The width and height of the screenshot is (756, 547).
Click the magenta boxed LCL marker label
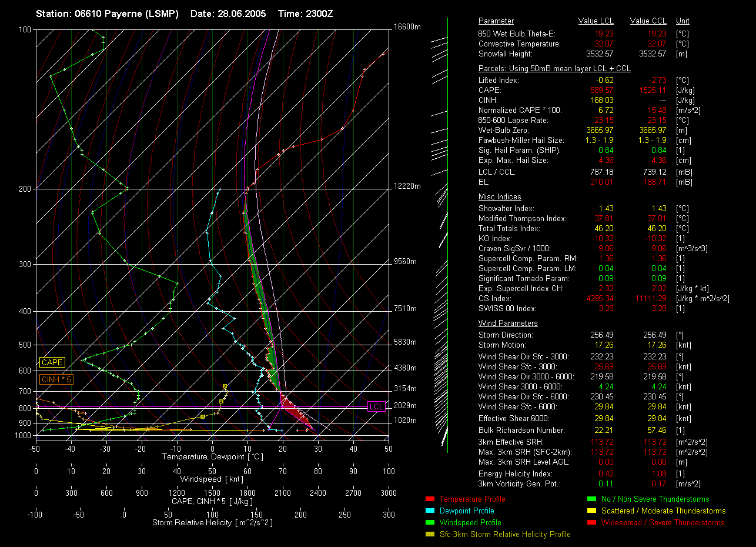(376, 406)
